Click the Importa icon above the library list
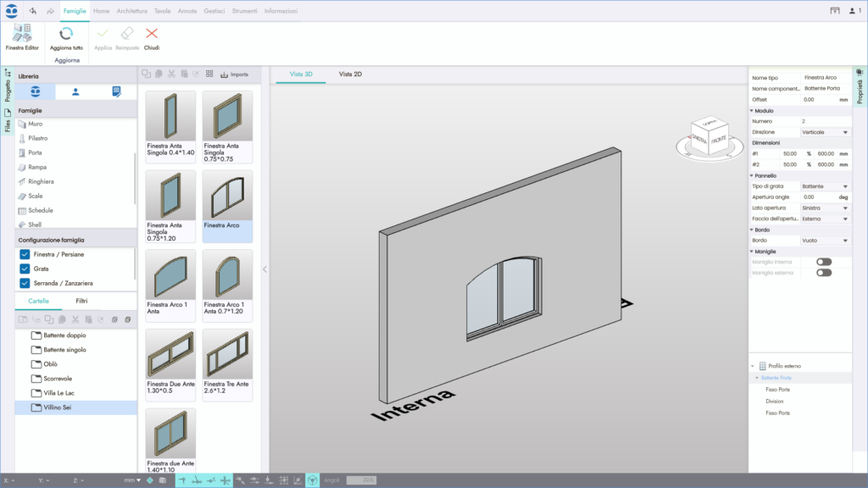This screenshot has height=488, width=868. click(x=231, y=74)
